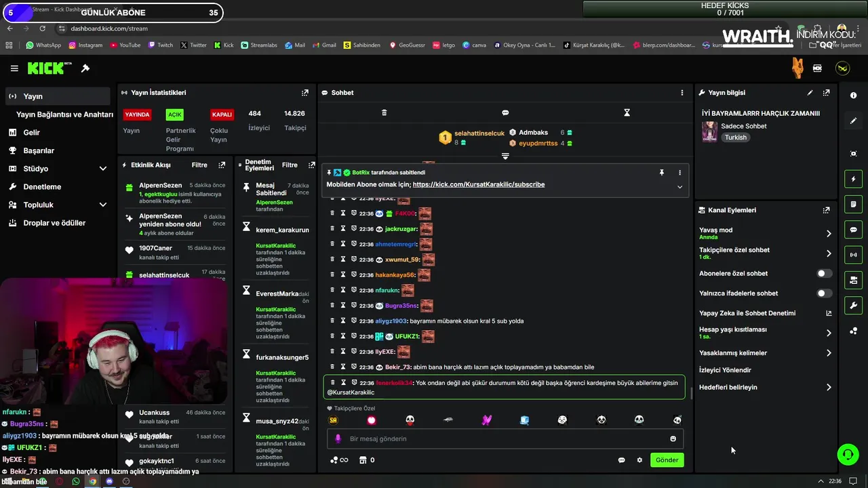
Task: Select Yayın in the left sidebar
Action: tap(58, 96)
